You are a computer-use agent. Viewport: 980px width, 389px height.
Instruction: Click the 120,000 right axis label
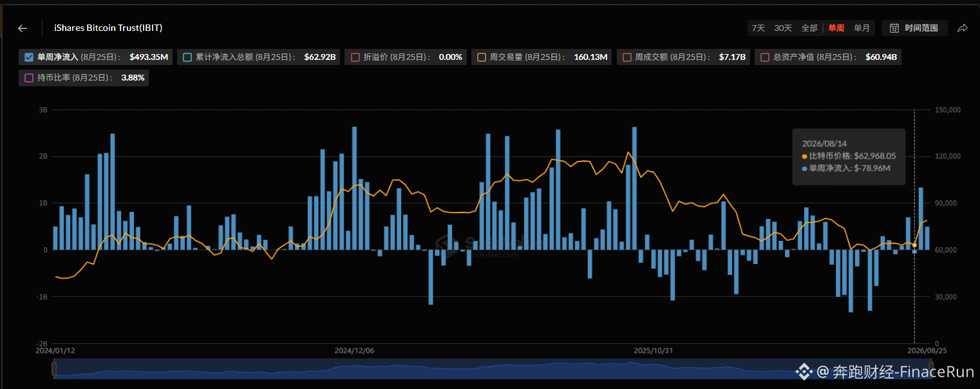point(948,157)
